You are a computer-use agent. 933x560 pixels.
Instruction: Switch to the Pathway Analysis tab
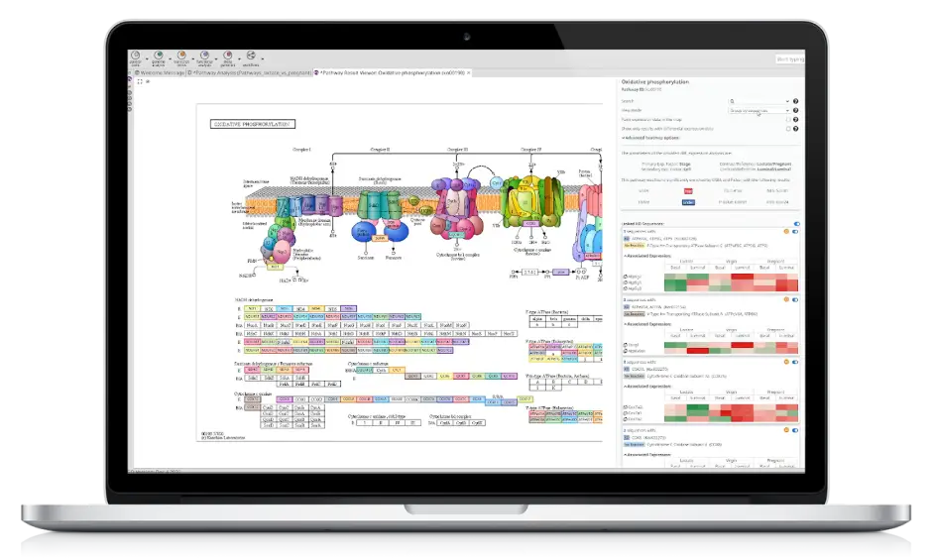coord(249,72)
